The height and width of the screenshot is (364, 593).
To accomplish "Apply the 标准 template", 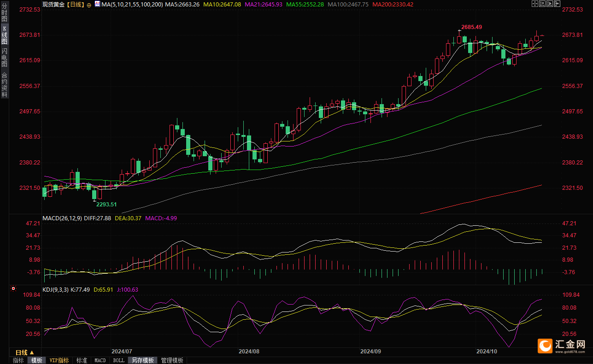I will [x=82, y=360].
